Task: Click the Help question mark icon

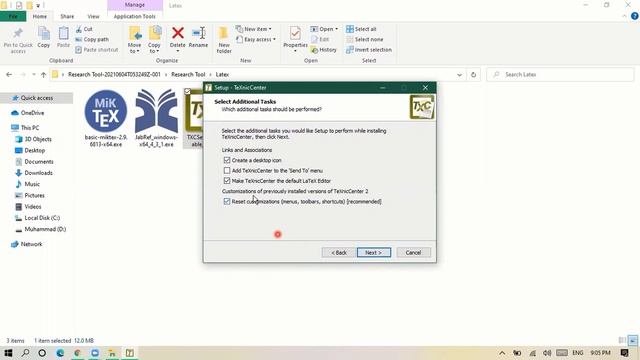Action: coord(635,16)
